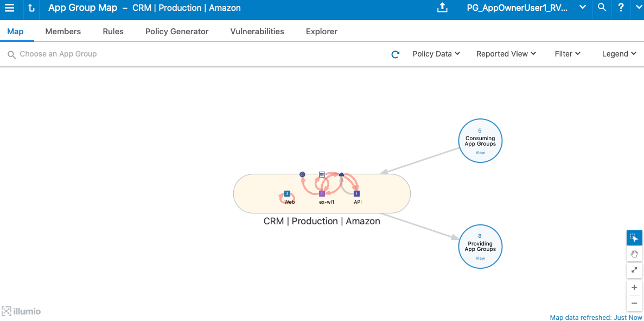
Task: Click the Map data refreshed link
Action: (596, 317)
